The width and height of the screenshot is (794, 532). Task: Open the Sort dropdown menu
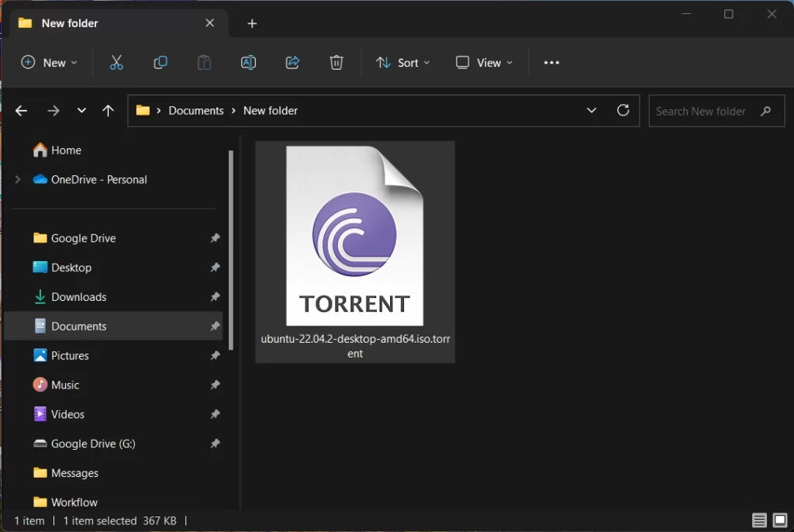pos(402,62)
